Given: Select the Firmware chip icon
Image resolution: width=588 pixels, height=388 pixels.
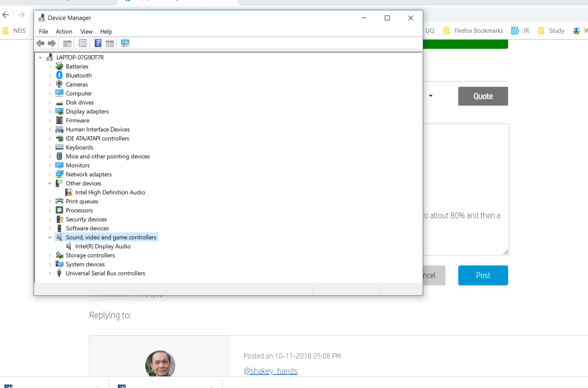Looking at the screenshot, I should pyautogui.click(x=59, y=120).
